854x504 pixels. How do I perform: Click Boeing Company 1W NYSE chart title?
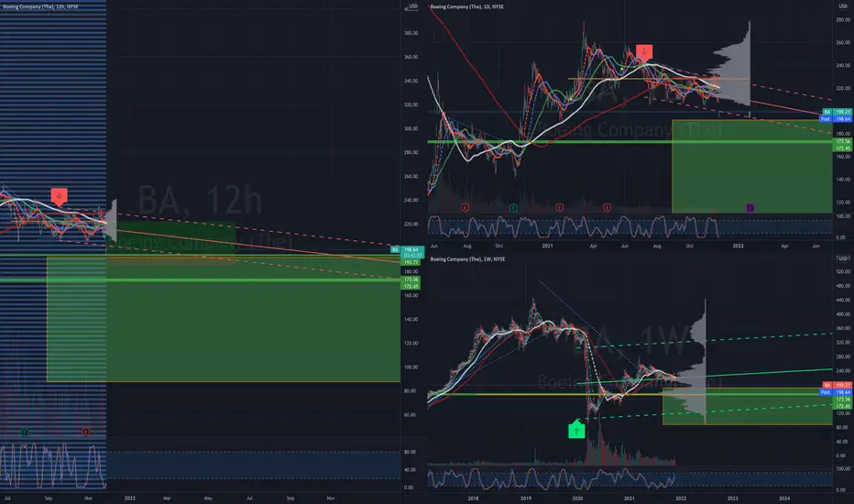pyautogui.click(x=467, y=258)
